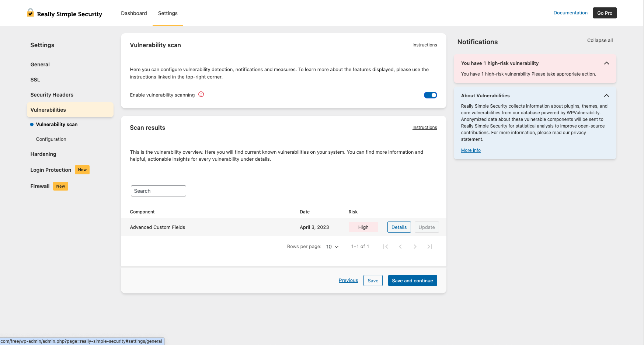
Task: Go to previous page of scan results
Action: pyautogui.click(x=400, y=247)
